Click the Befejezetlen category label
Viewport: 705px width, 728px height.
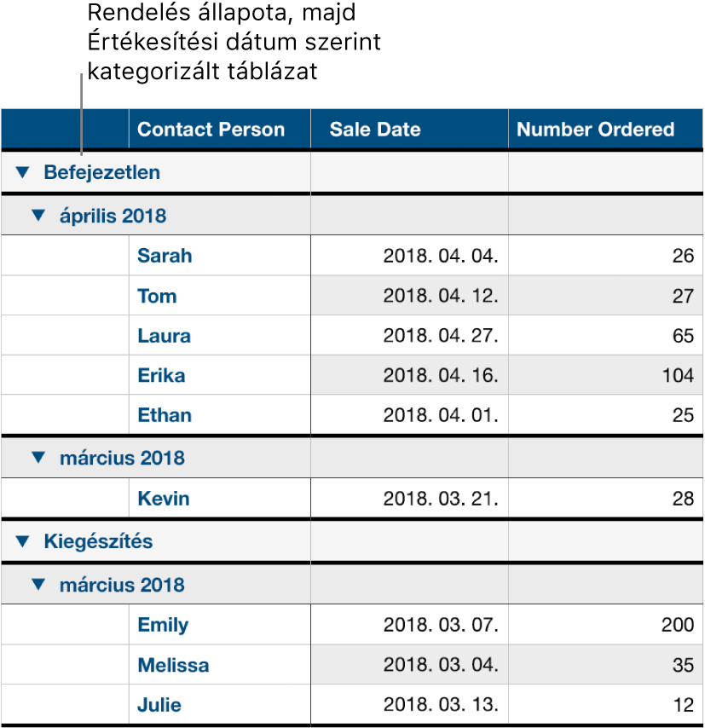point(101,172)
